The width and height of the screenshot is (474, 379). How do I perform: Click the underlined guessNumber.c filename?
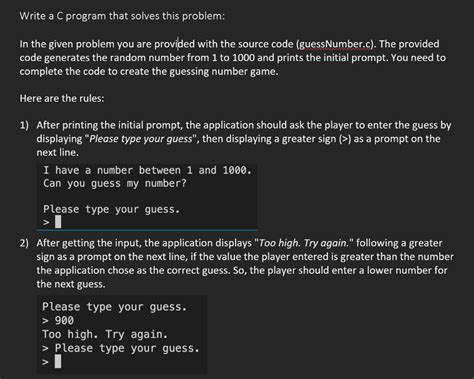tap(335, 44)
